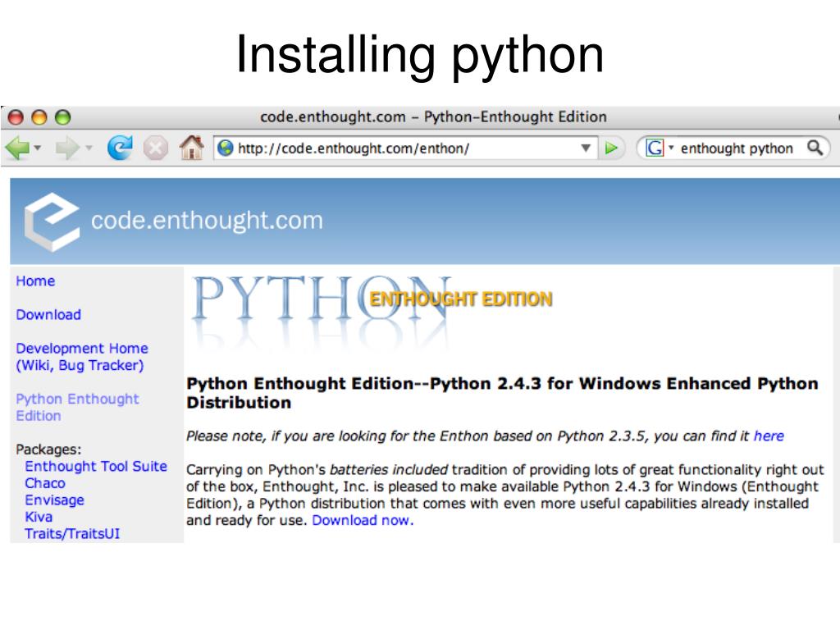This screenshot has height=630, width=840.
Task: Click the 'Download now.' link
Action: [x=363, y=520]
